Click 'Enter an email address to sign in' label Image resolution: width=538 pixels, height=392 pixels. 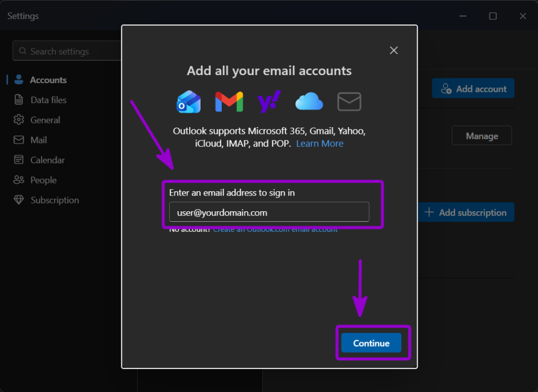pos(232,193)
